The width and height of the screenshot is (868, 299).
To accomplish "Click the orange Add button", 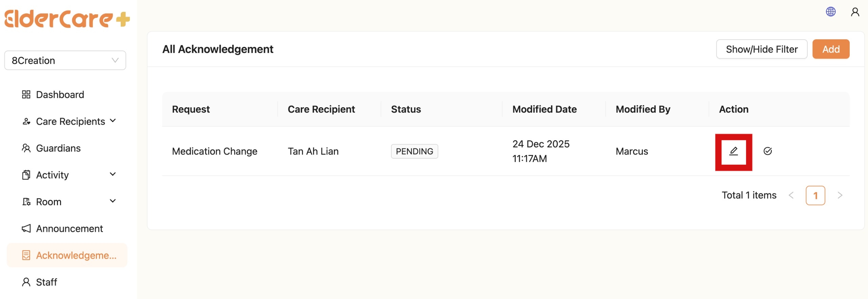I will [x=830, y=49].
